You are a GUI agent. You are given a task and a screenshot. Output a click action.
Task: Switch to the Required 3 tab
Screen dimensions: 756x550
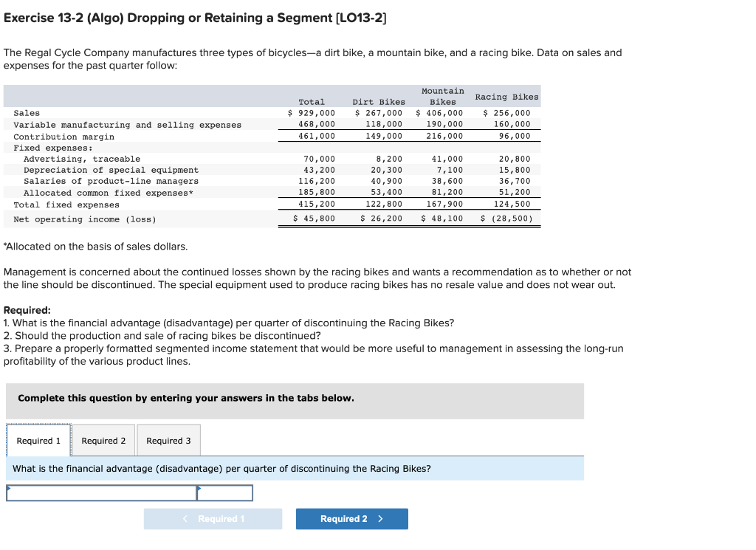(168, 440)
